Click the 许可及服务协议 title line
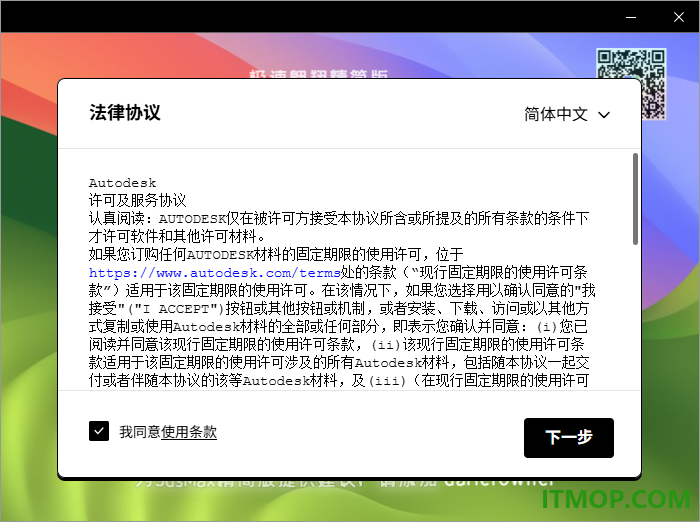700x522 pixels. (x=138, y=200)
